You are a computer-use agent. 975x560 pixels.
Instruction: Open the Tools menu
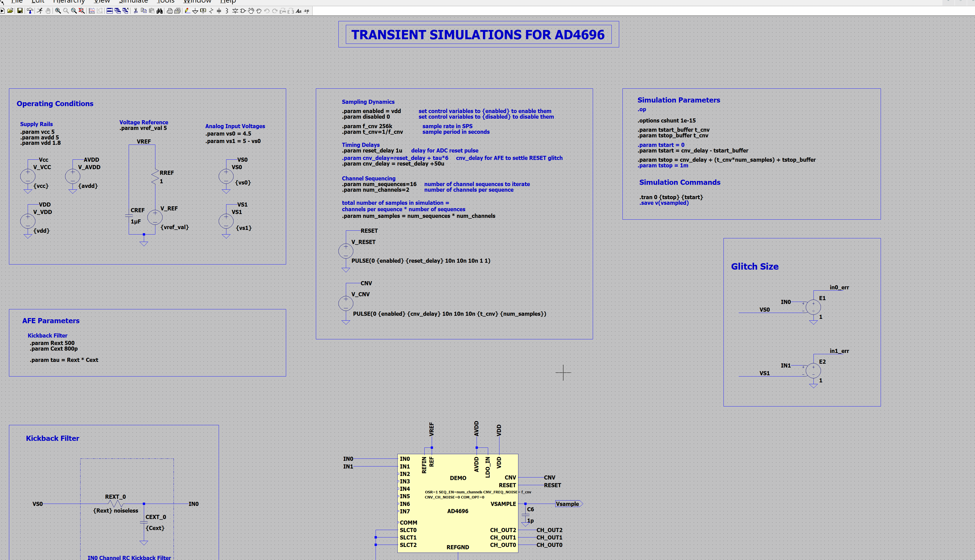point(166,2)
